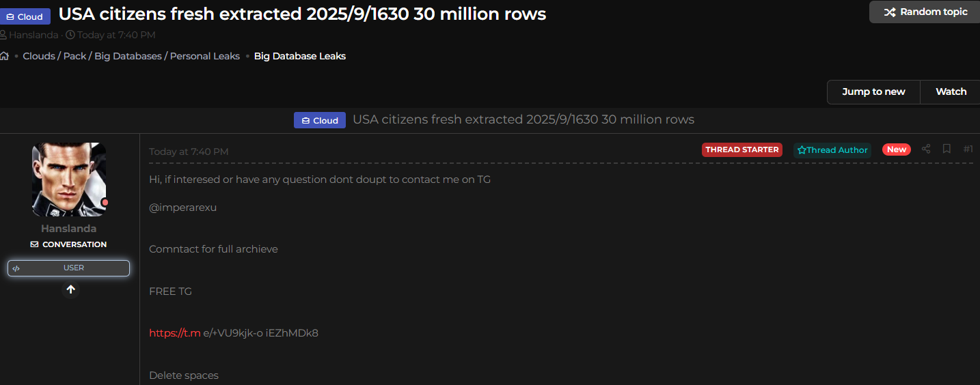Open the red https://t.m link in the post
This screenshot has width=980, height=385.
175,333
